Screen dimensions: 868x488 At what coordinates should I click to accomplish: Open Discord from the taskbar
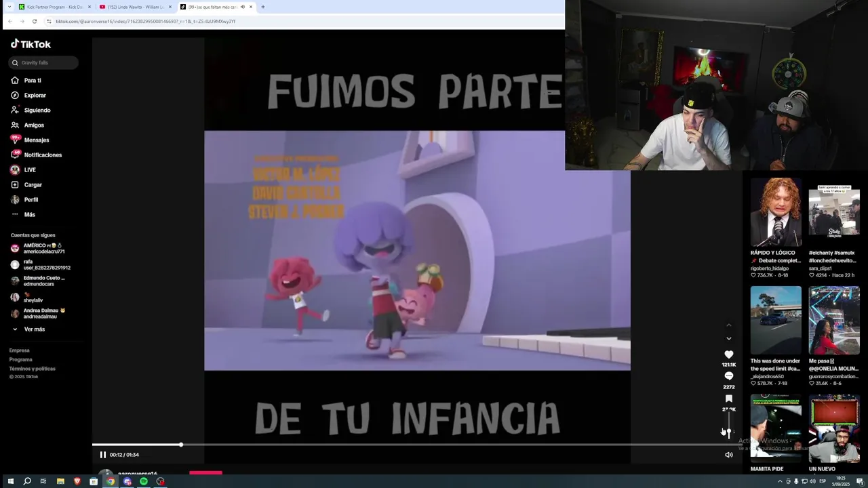point(127,481)
